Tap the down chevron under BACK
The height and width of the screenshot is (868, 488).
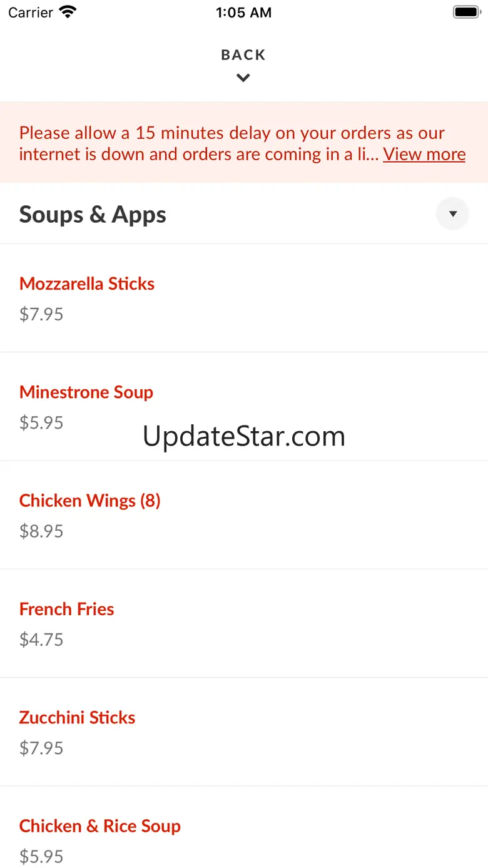click(x=243, y=78)
